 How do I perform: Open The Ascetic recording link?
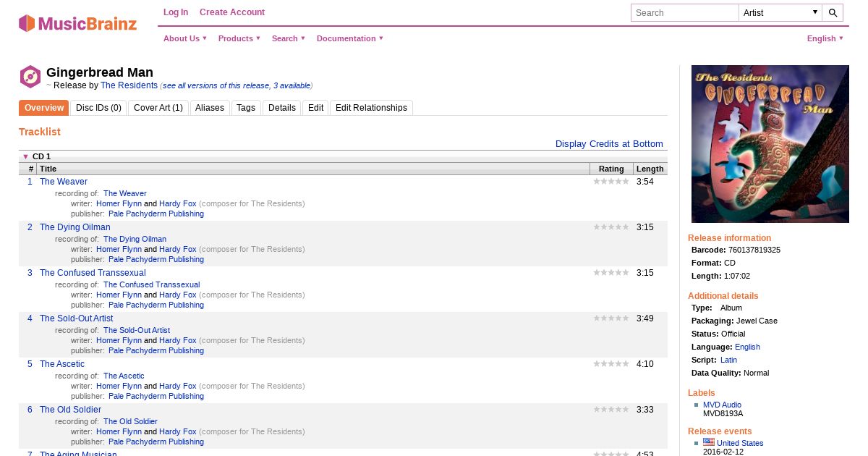[124, 376]
